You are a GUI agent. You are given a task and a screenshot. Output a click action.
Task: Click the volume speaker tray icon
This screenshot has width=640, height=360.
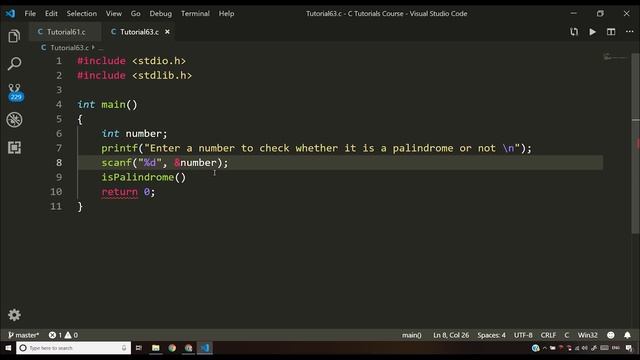pyautogui.click(x=584, y=348)
